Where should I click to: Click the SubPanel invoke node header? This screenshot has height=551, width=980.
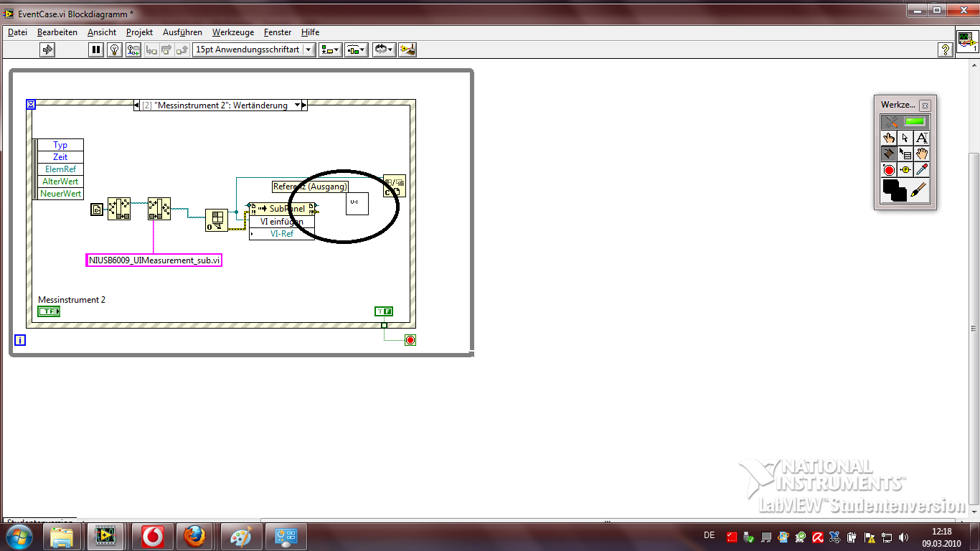[x=282, y=208]
